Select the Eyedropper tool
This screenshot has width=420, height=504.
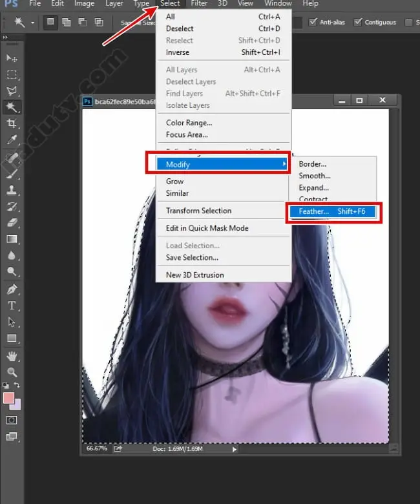(12, 140)
